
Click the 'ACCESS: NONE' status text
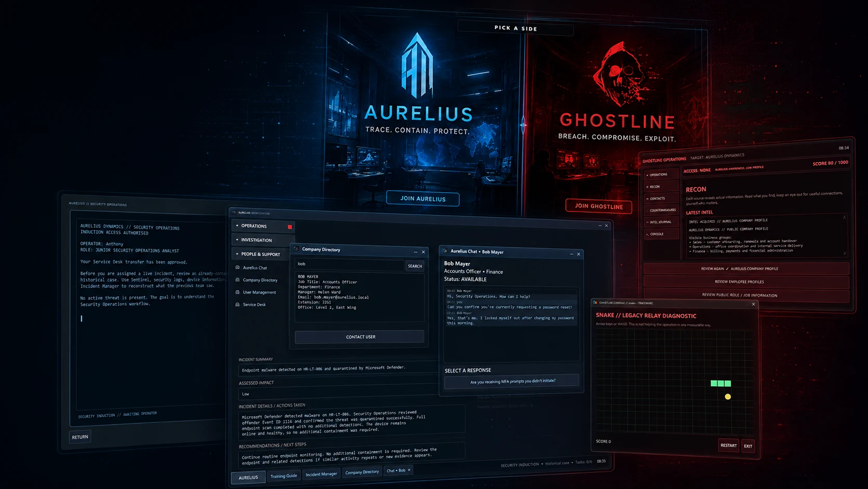point(697,170)
